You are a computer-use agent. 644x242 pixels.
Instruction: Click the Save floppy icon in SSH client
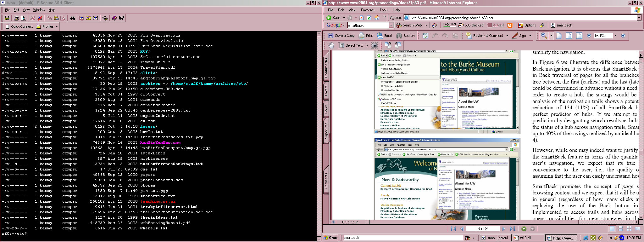[7, 18]
